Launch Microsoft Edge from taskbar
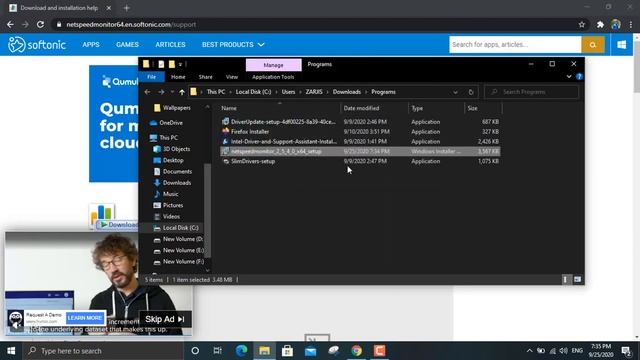This screenshot has height=360, width=640. point(242,351)
